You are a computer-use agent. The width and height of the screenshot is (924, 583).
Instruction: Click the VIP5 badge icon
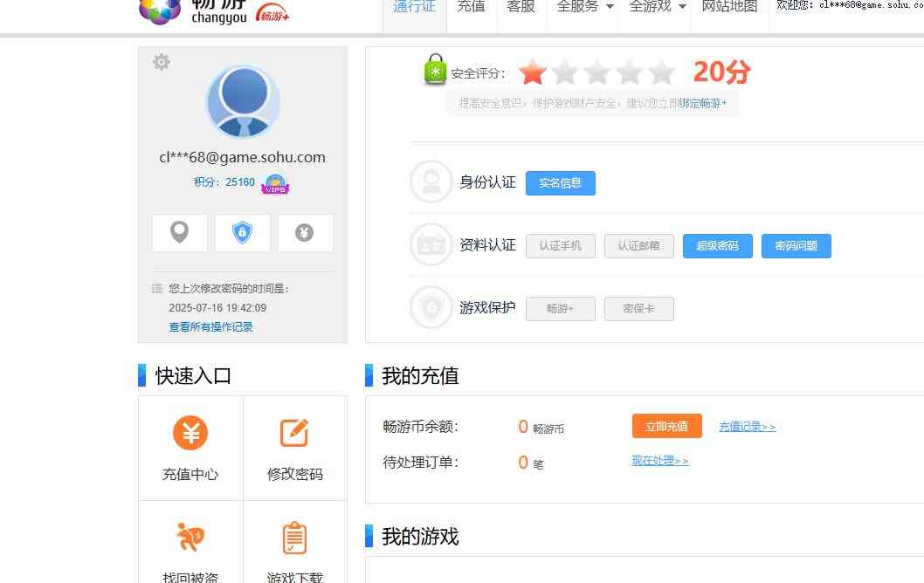(275, 184)
